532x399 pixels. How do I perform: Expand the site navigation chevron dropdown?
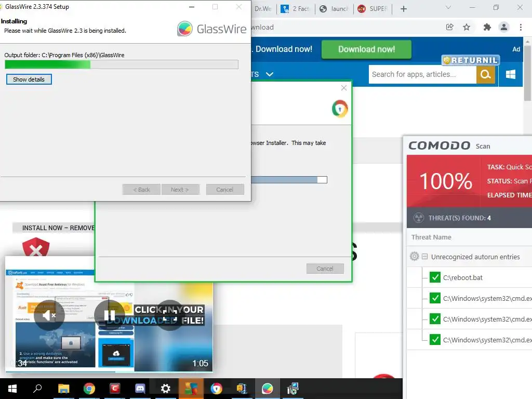click(270, 74)
